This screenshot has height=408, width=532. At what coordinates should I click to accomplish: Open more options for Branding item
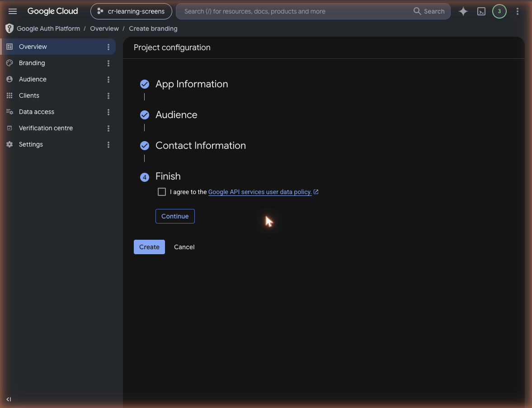click(x=108, y=63)
